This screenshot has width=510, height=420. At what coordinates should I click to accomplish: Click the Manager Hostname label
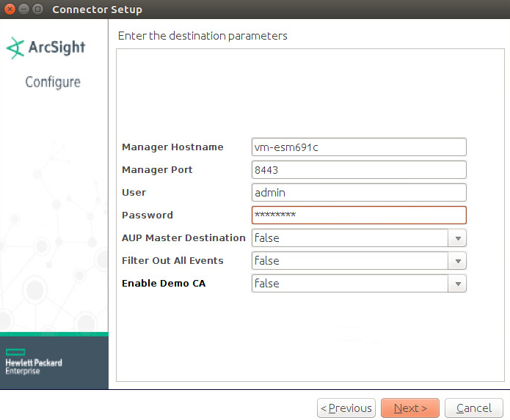point(172,147)
